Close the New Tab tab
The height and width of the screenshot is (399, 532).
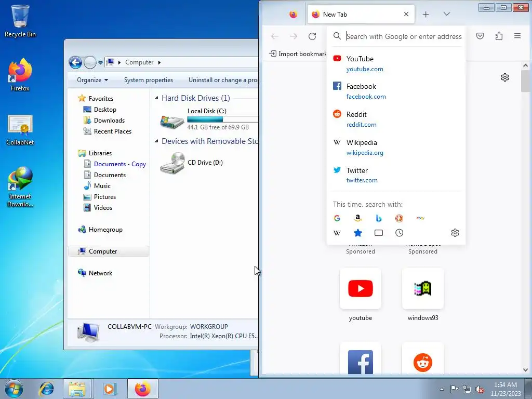[x=406, y=14]
